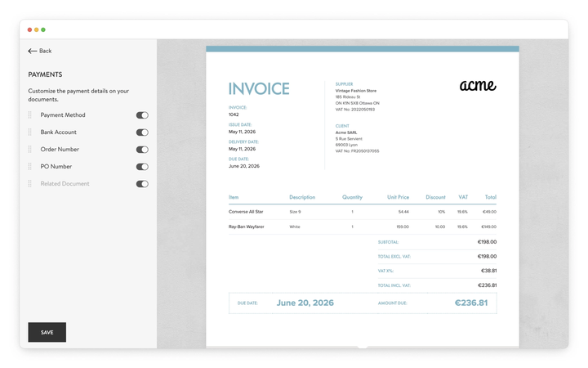Select the Order Number label
588x368 pixels.
pos(60,150)
